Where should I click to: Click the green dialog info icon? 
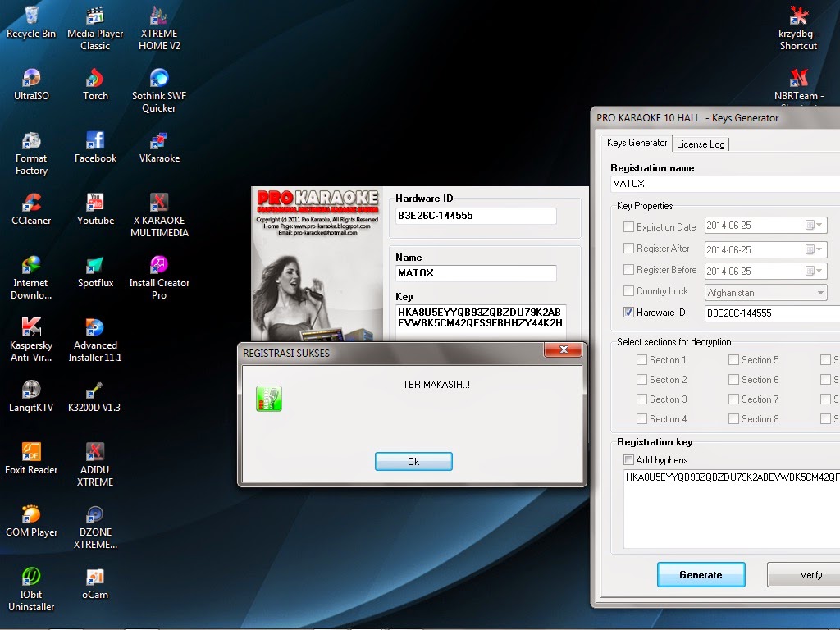[x=269, y=399]
